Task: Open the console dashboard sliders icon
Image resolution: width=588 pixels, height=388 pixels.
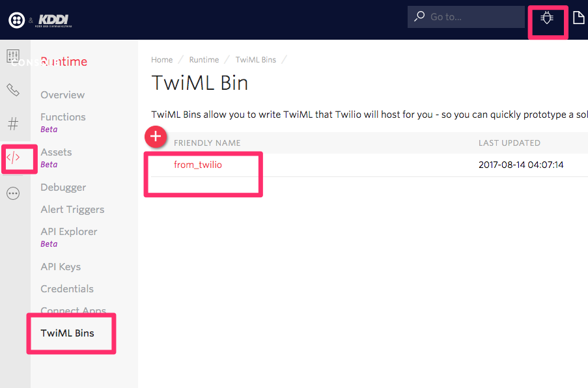Action: pyautogui.click(x=13, y=56)
